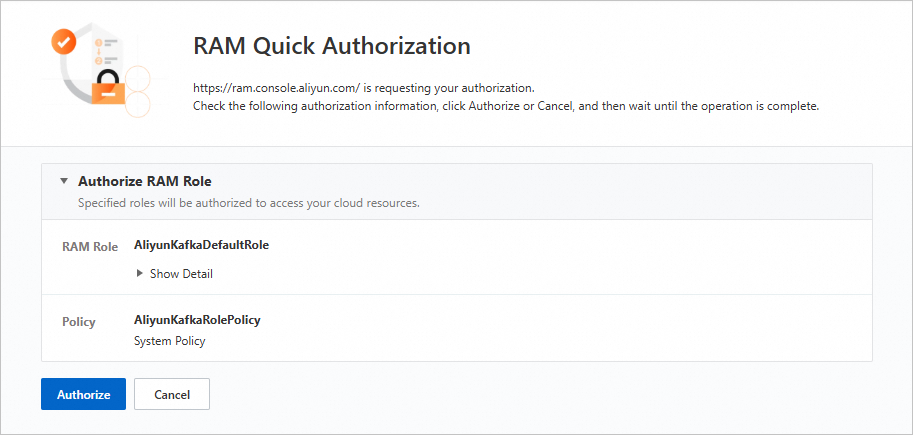Click the System Policy type text
This screenshot has width=913, height=435.
point(169,341)
